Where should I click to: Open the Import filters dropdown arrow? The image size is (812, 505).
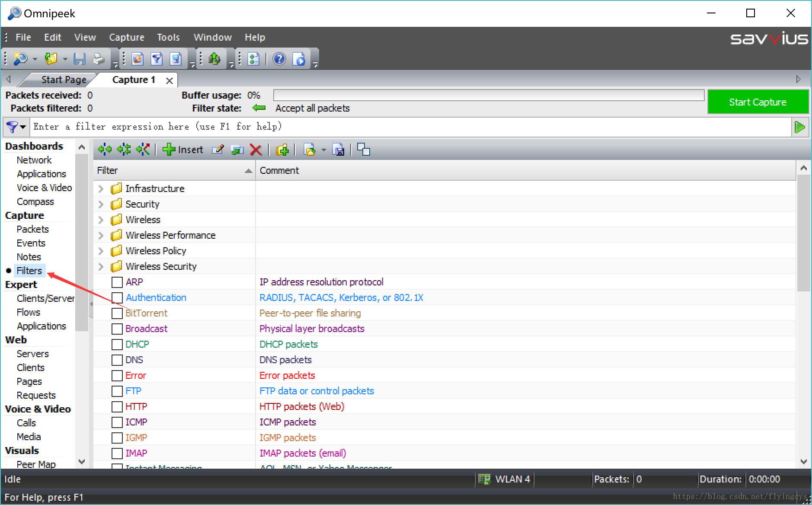point(323,150)
